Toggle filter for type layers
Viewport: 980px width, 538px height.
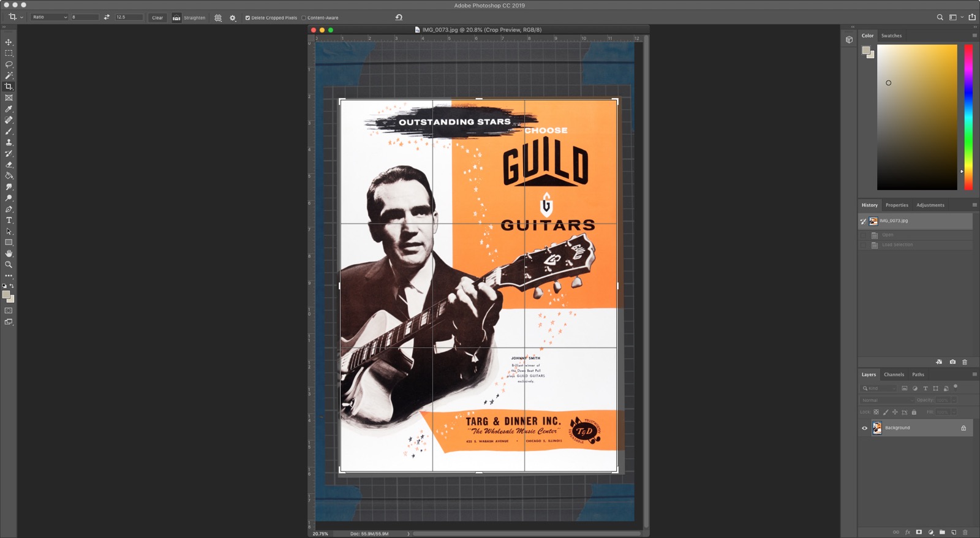pos(925,388)
